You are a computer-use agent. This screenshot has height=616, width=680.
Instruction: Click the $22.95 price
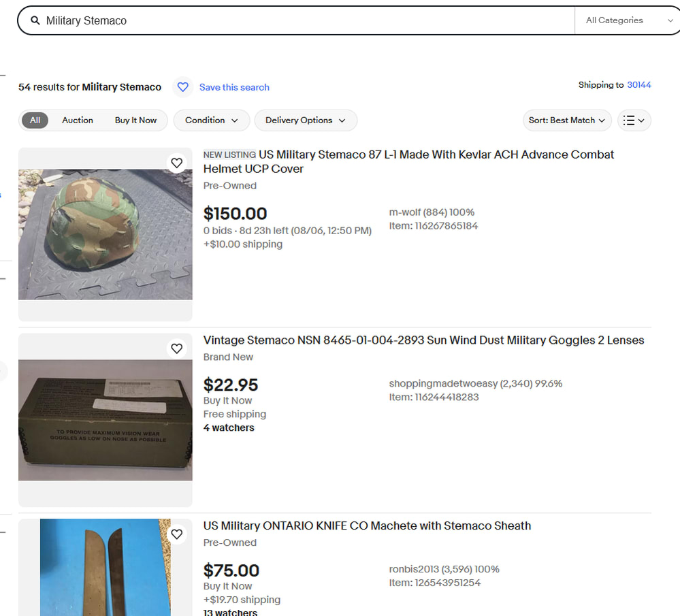pos(231,385)
